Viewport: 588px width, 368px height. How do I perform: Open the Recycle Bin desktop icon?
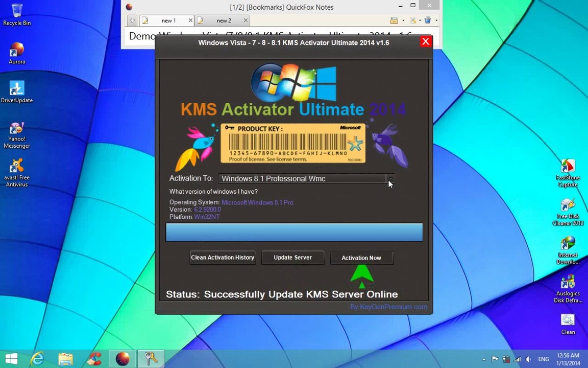click(17, 14)
